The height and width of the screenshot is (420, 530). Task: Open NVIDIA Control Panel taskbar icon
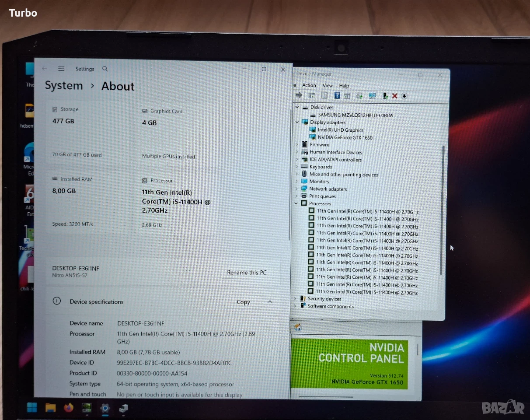click(x=87, y=408)
